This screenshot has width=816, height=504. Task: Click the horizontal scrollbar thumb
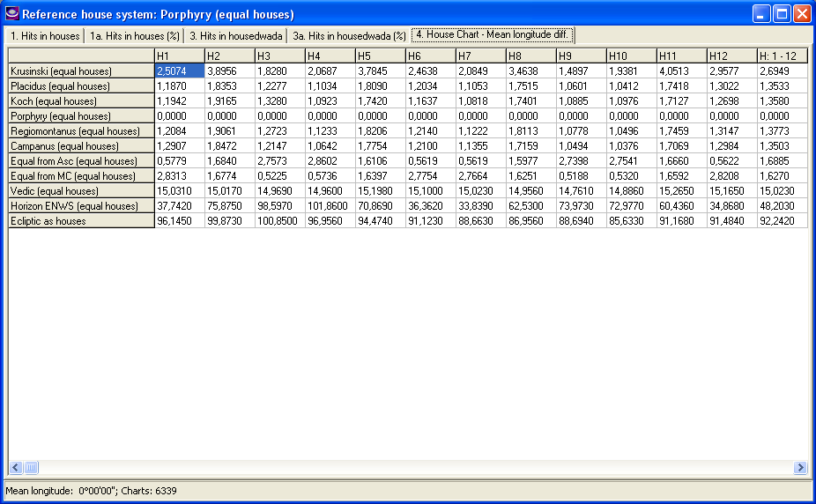coord(31,468)
